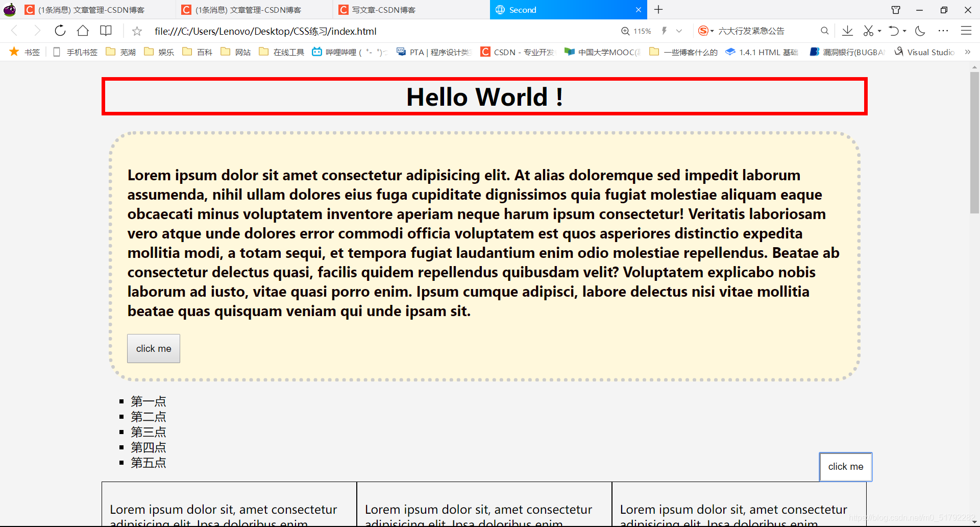This screenshot has width=980, height=527.
Task: Open the downloads icon
Action: [x=847, y=31]
